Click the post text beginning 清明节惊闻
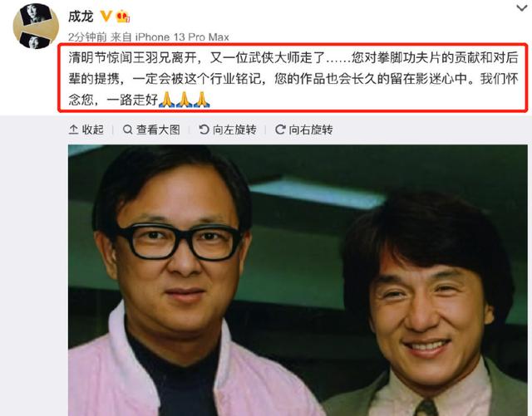 click(x=293, y=78)
